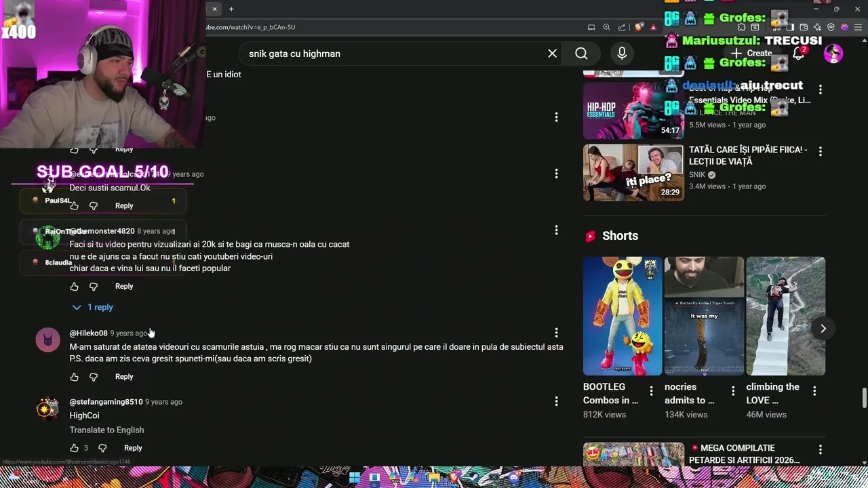This screenshot has width=868, height=488.
Task: Open menu for Hip-Hop Essentials video
Action: (x=820, y=89)
